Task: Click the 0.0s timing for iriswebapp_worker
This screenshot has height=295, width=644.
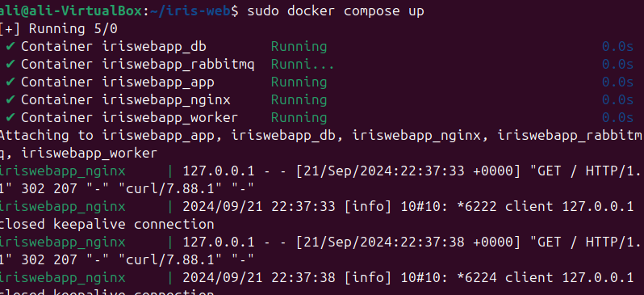Action: pyautogui.click(x=617, y=118)
